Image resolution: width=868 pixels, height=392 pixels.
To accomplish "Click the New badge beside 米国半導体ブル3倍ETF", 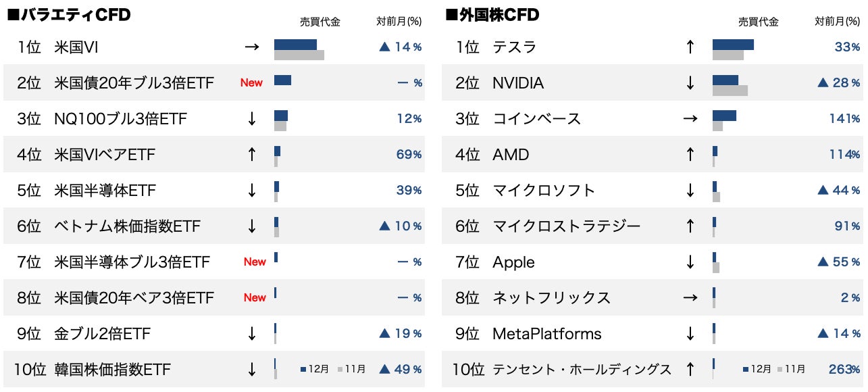I will tap(255, 262).
